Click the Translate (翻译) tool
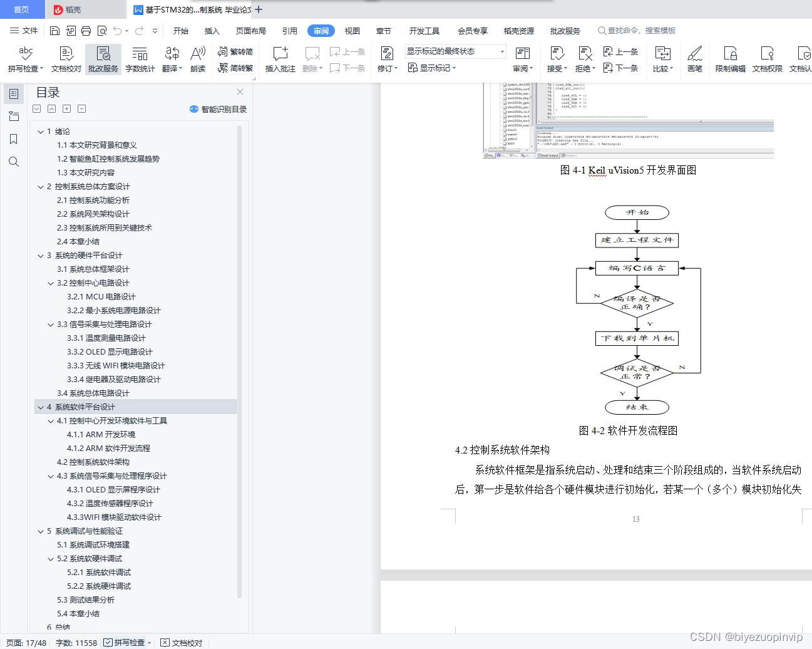The width and height of the screenshot is (812, 649). coord(172,60)
